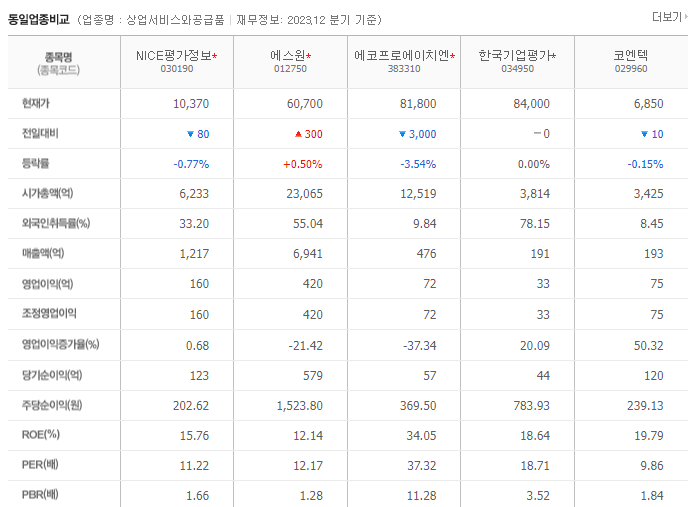Select stock code 029960
The width and height of the screenshot is (689, 507).
point(631,69)
